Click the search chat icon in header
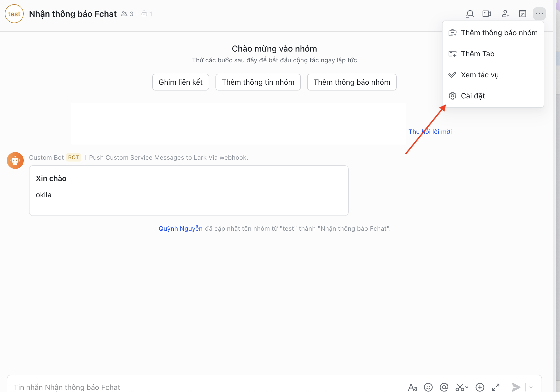Viewport: 560px width, 392px height. click(x=470, y=14)
